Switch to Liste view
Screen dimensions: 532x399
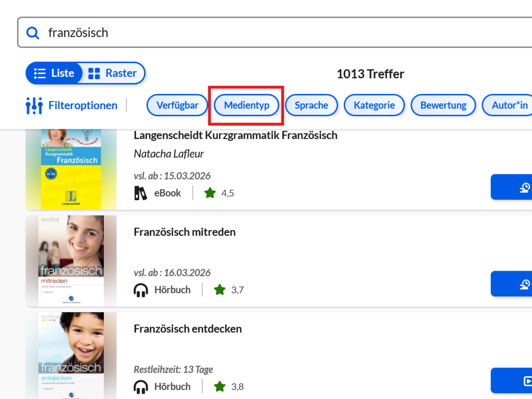pyautogui.click(x=55, y=73)
